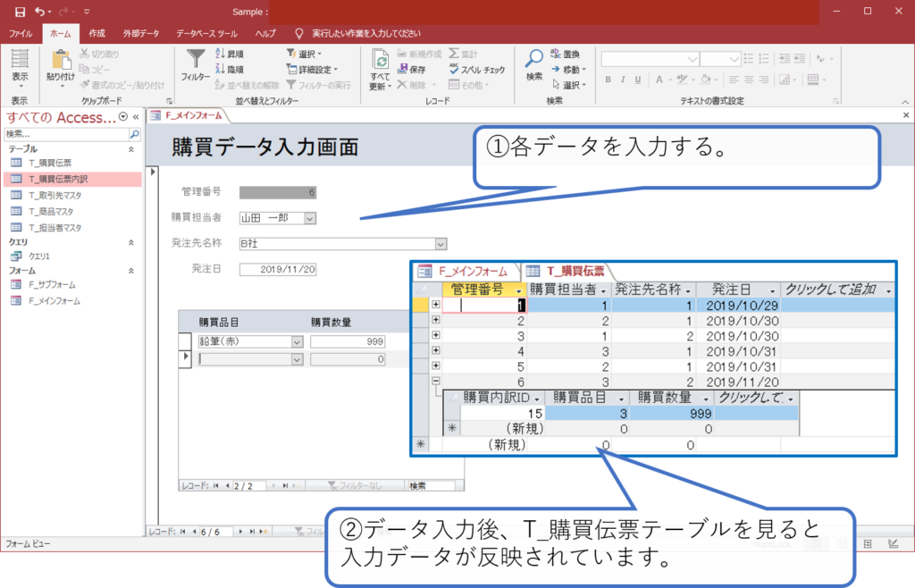Screen dimensions: 915x588
Task: Switch to the T_購買伝票 document tab
Action: click(567, 271)
